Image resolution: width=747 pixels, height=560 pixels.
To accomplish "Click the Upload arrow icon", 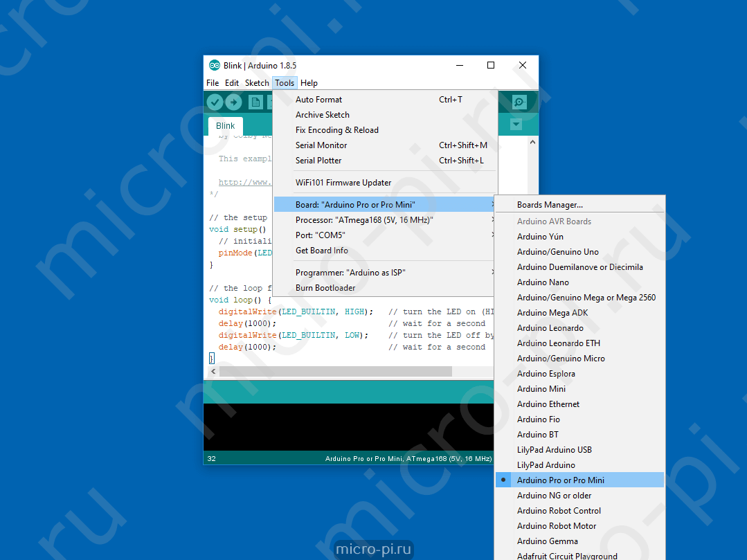I will click(x=233, y=102).
